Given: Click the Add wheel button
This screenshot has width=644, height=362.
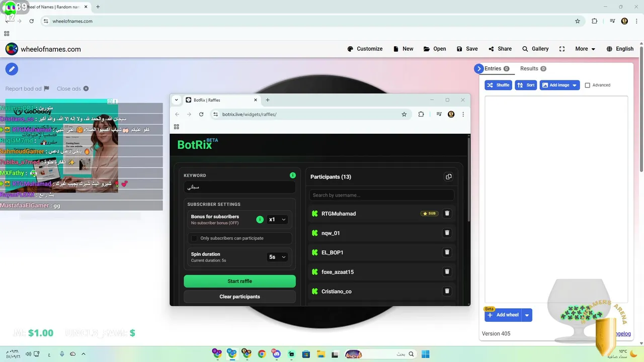Looking at the screenshot, I should (503, 315).
